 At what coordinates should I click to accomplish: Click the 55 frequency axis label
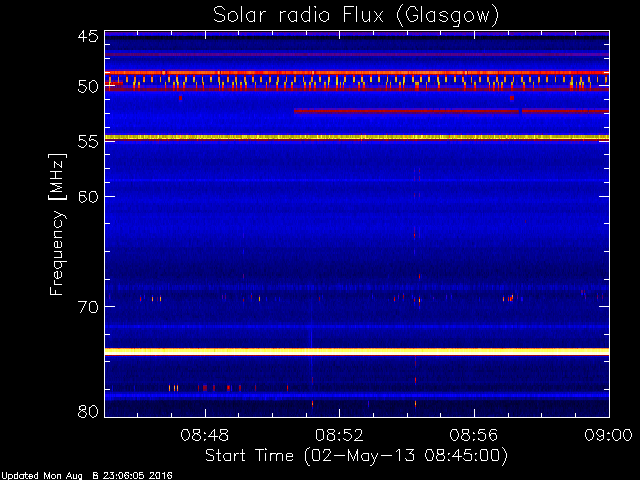[88, 142]
